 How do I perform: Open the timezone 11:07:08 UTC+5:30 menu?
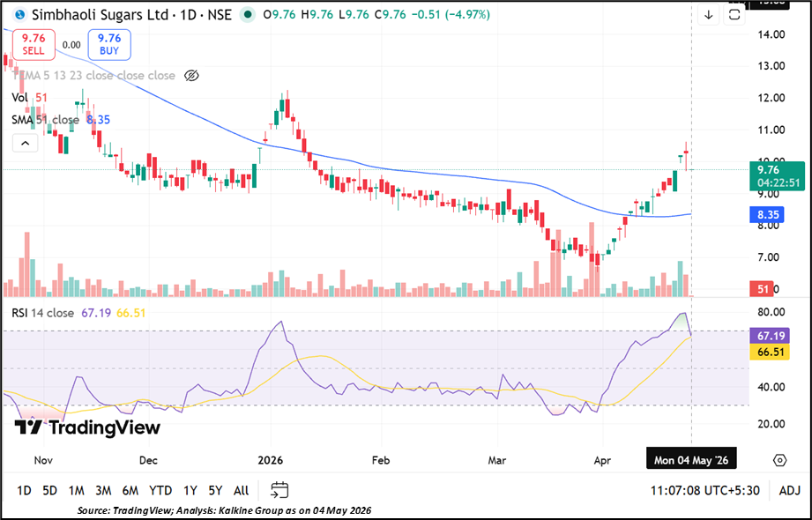point(705,491)
